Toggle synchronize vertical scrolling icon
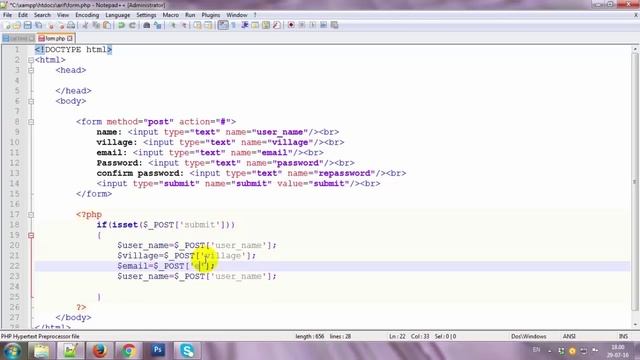640x360 pixels. click(198, 25)
